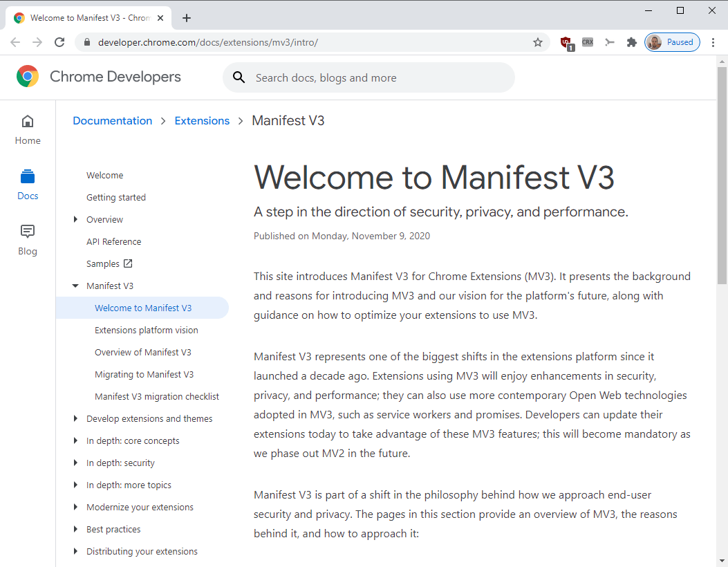
Task: Collapse the Manifest V3 section arrow
Action: (75, 286)
